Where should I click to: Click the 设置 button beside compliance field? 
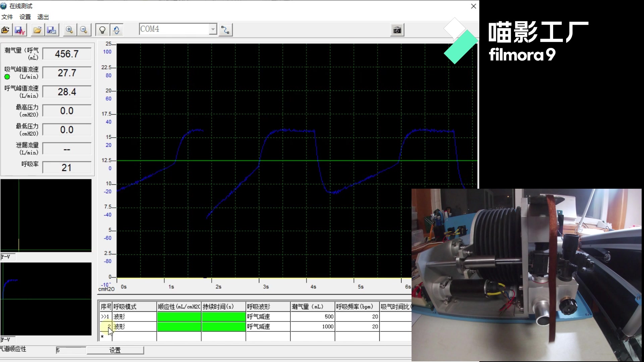115,350
